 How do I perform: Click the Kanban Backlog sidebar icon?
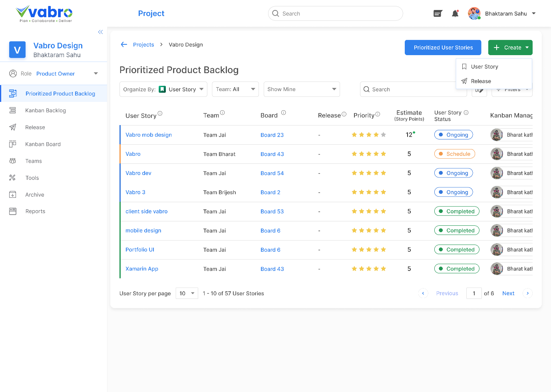[13, 110]
